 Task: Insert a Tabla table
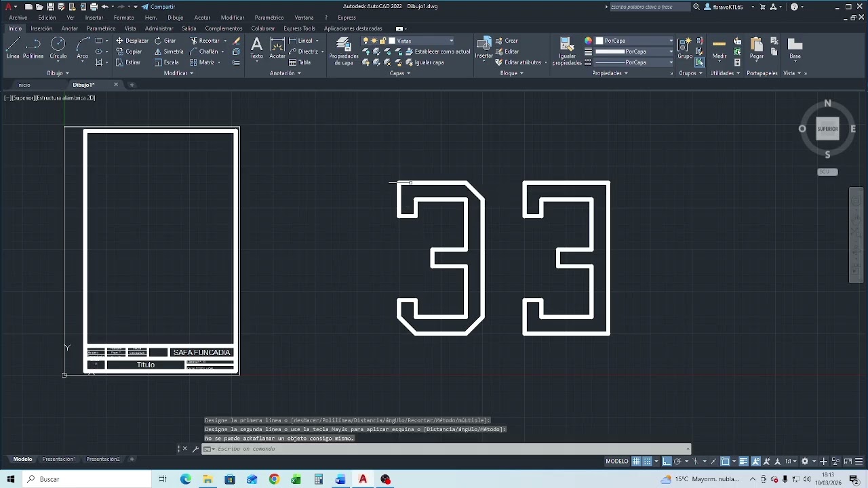[300, 62]
